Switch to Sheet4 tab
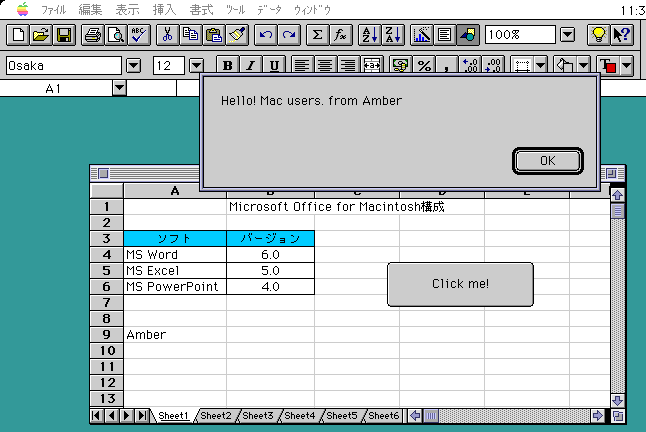Viewport: 646px width, 432px height. (300, 416)
